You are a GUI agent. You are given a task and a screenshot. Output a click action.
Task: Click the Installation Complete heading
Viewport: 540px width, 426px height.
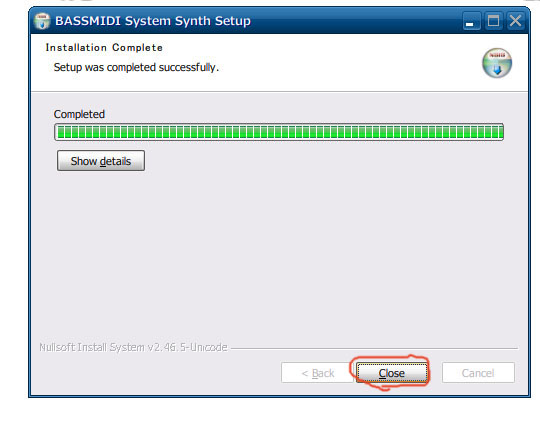point(104,48)
